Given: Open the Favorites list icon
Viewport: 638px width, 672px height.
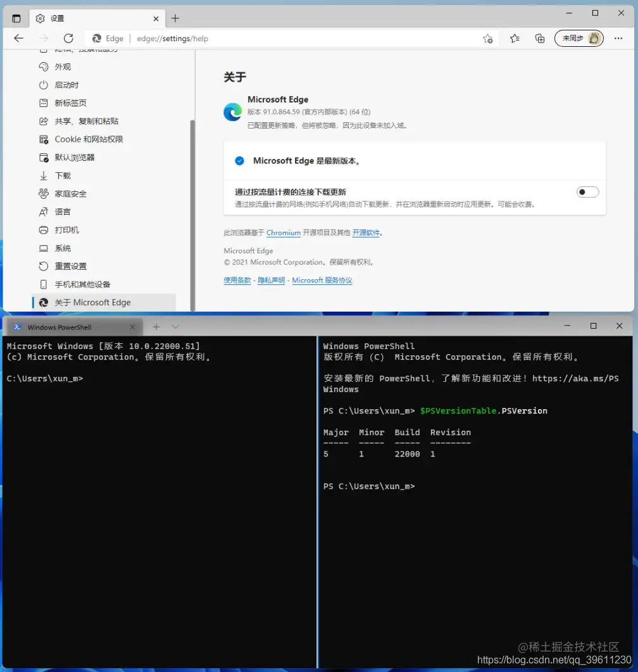Looking at the screenshot, I should click(515, 39).
